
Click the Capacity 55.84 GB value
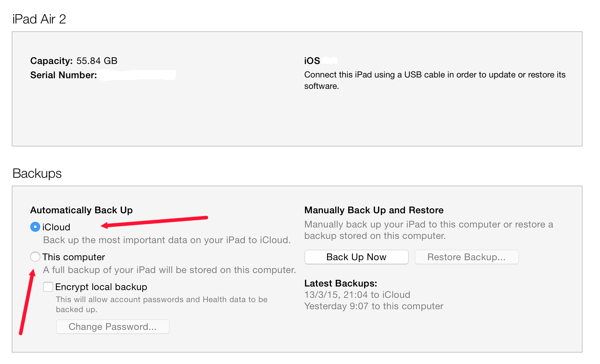97,61
